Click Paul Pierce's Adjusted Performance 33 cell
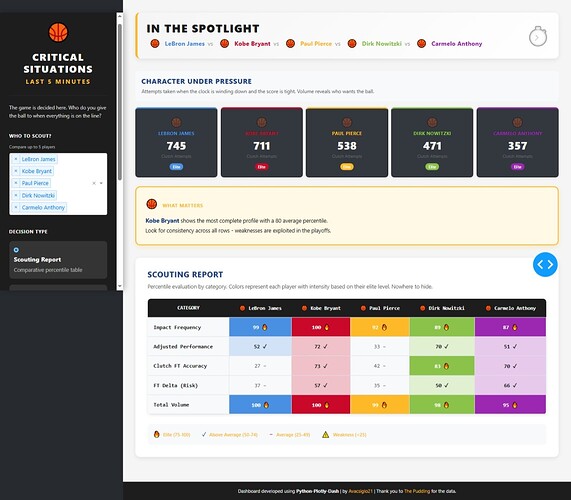Image resolution: width=571 pixels, height=500 pixels. pos(380,346)
